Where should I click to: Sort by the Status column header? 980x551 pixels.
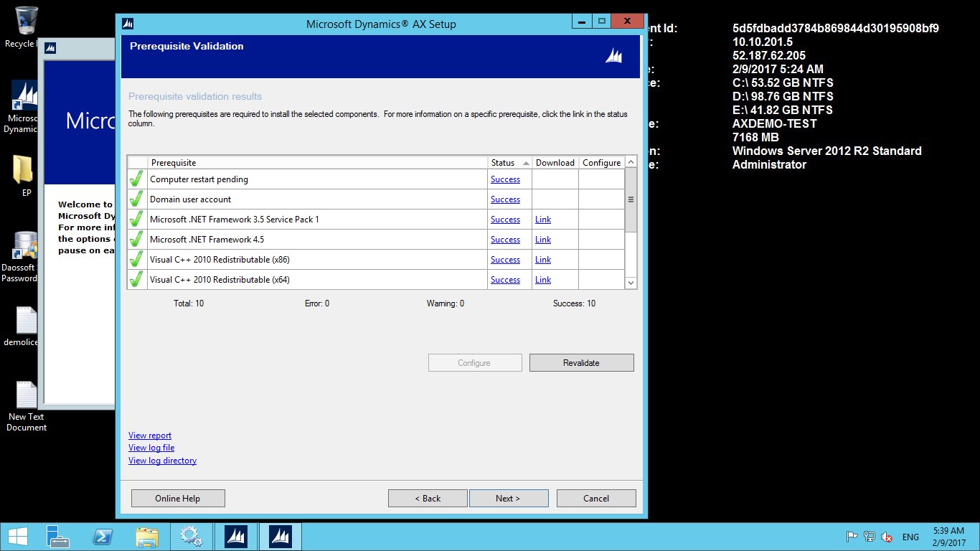pos(510,163)
